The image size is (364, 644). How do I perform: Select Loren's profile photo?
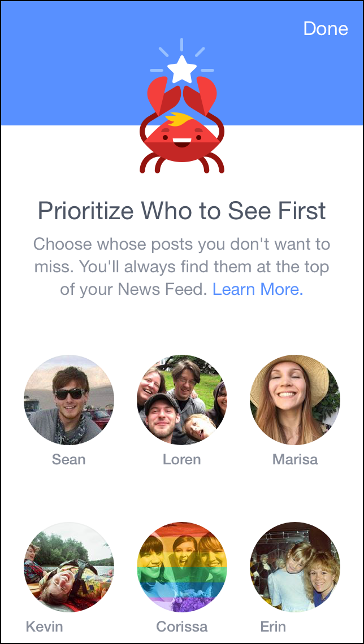pos(182,400)
